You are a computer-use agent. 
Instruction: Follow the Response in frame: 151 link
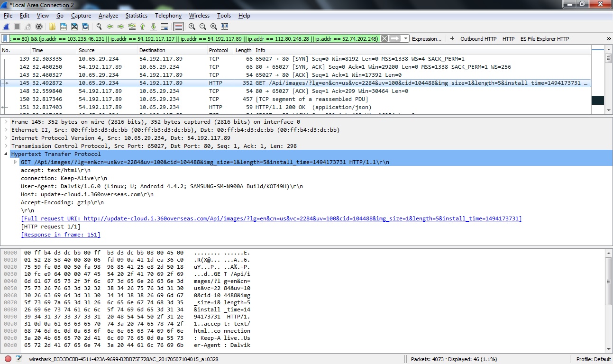pyautogui.click(x=61, y=235)
